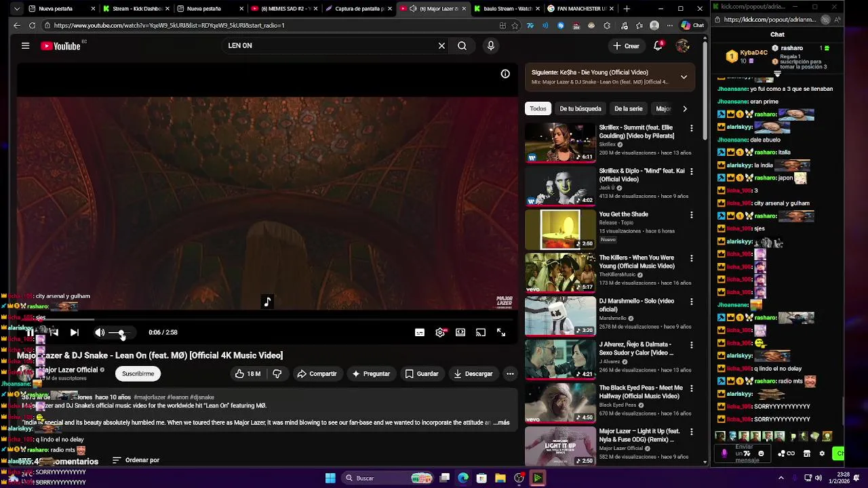This screenshot has width=868, height=488.
Task: Open player settings gear
Action: 440,332
